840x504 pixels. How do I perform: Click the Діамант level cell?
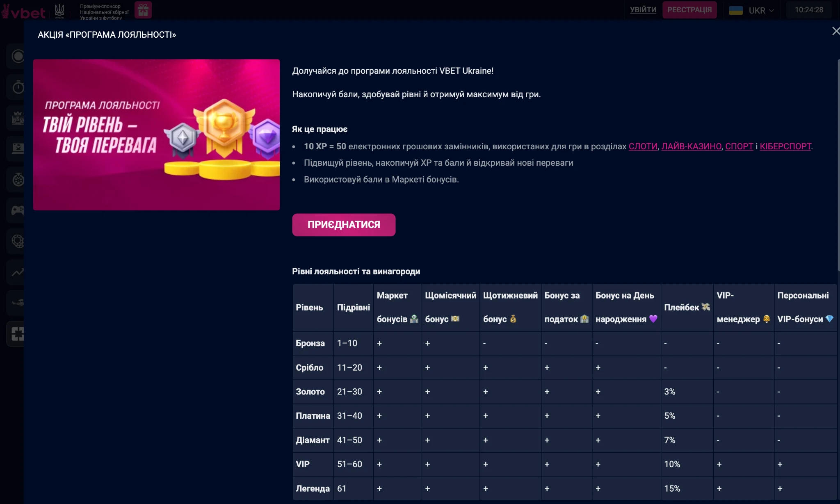(x=313, y=440)
